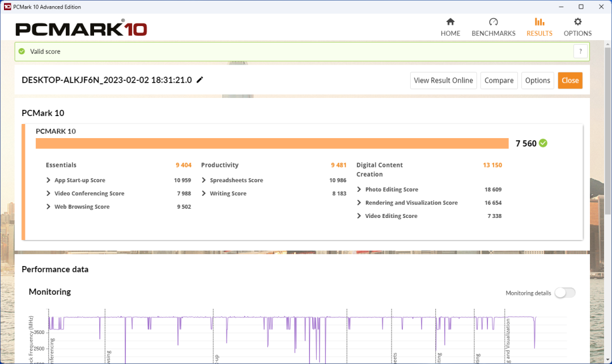Click the Productivity heading
This screenshot has height=364, width=612.
[x=220, y=165]
